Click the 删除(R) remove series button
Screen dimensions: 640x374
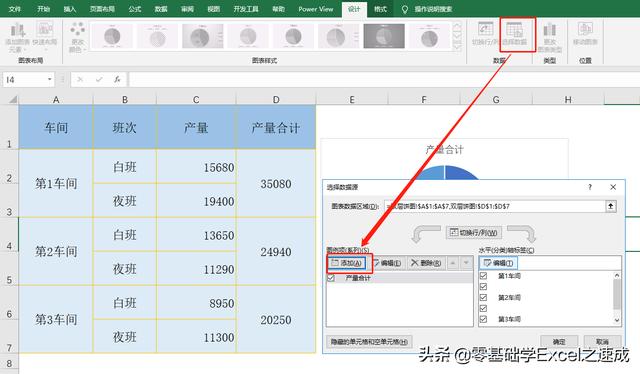[x=426, y=263]
